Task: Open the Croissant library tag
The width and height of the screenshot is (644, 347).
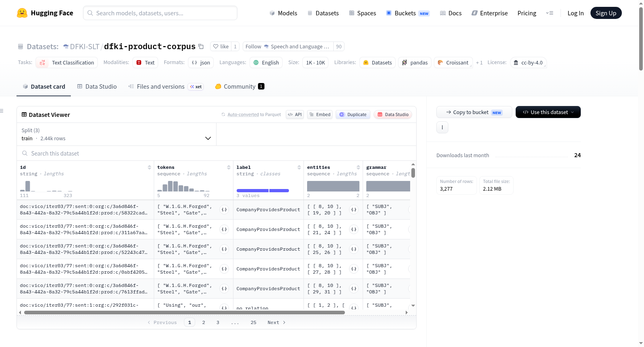Action: click(x=453, y=62)
